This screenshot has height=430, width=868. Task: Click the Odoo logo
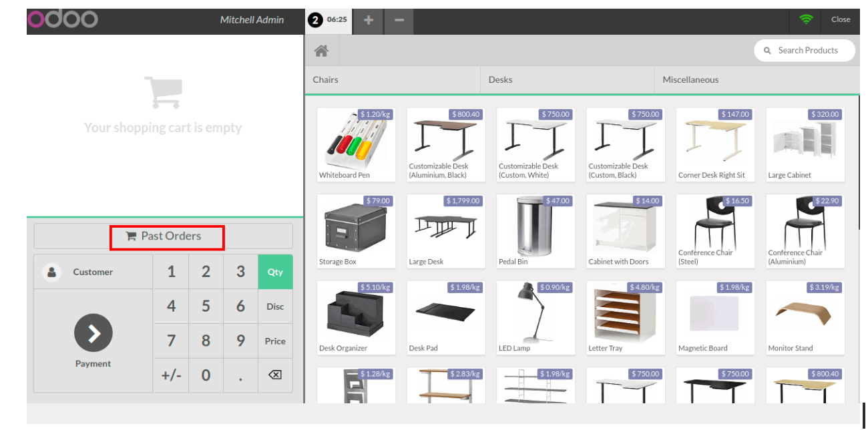tap(62, 19)
